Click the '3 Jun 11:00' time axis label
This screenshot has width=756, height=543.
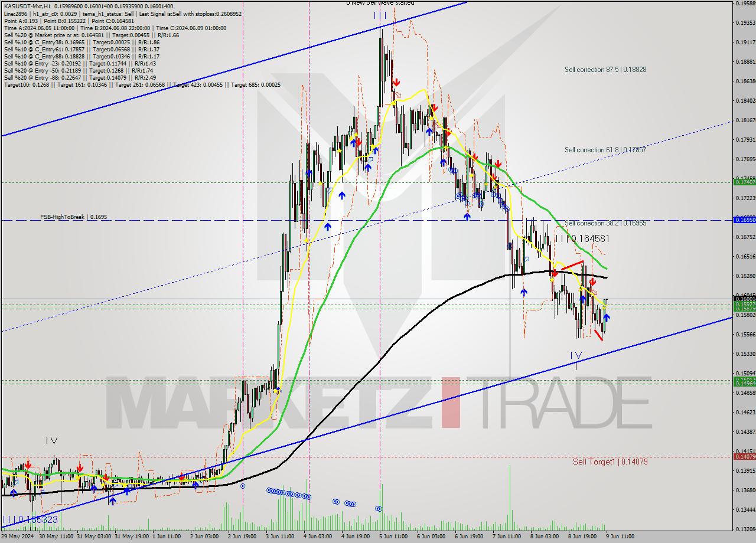click(x=280, y=537)
